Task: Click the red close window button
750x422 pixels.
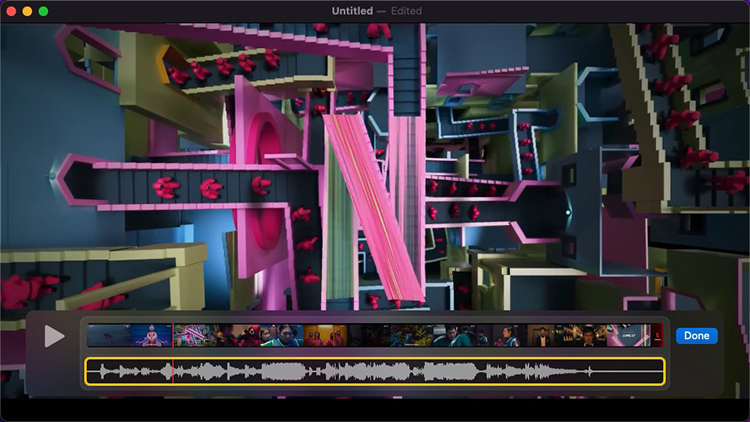Action: (11, 11)
